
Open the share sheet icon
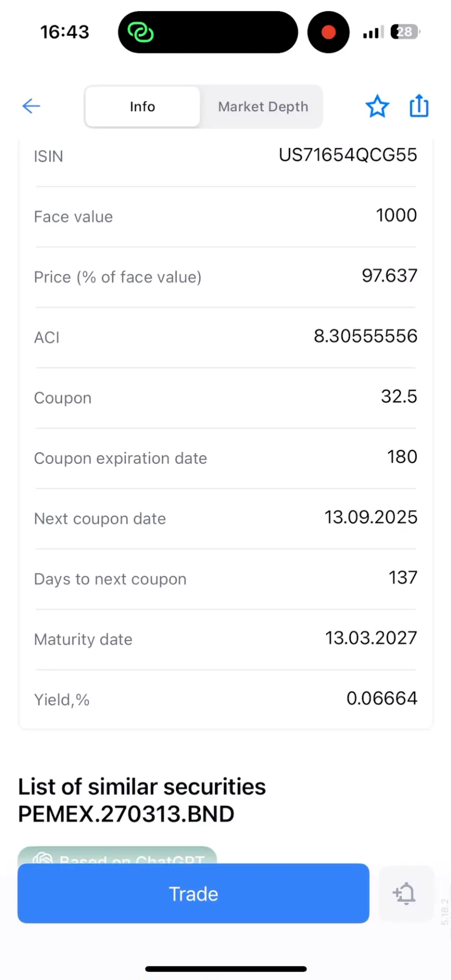419,106
